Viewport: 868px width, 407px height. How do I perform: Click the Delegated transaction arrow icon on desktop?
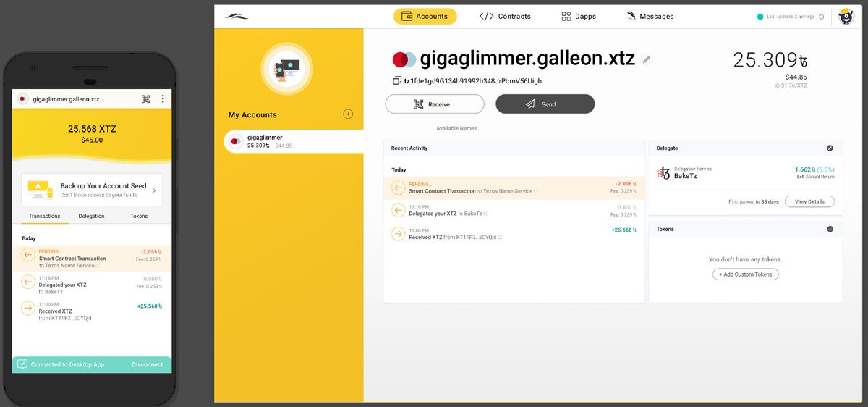[398, 211]
